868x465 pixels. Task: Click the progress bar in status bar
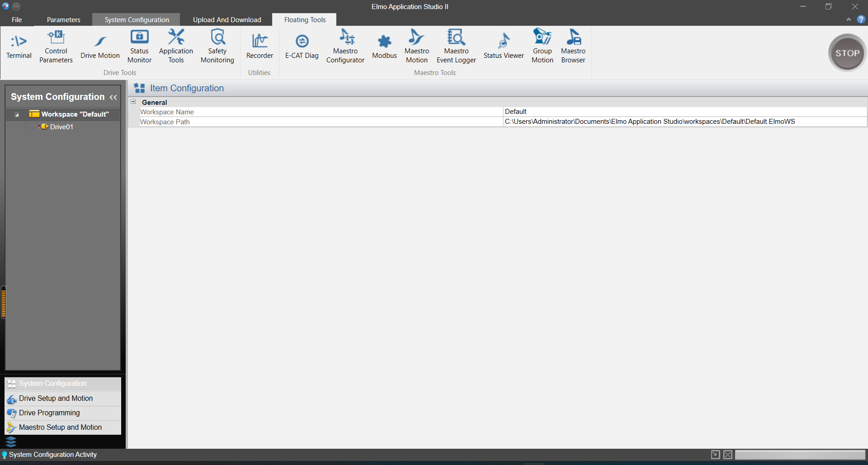[x=799, y=455]
